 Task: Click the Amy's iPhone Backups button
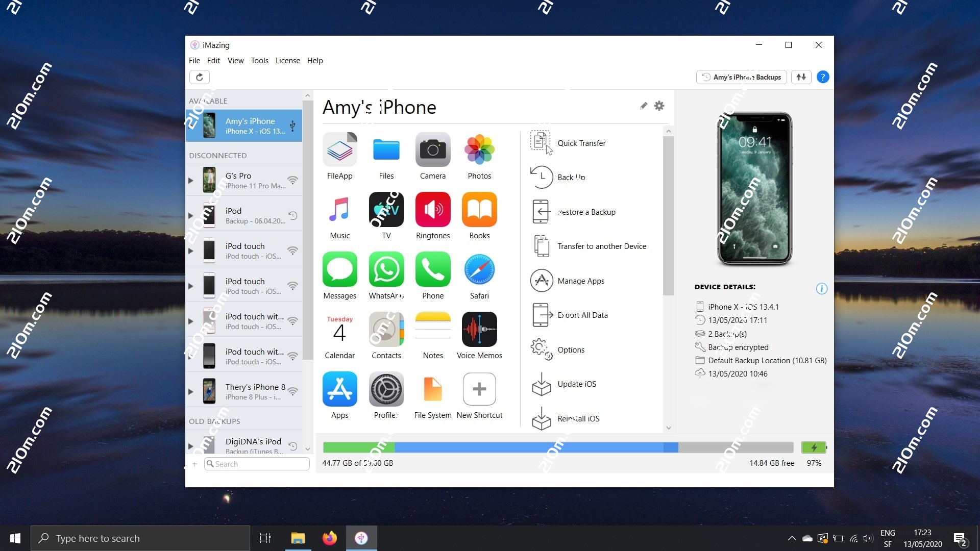click(x=741, y=77)
